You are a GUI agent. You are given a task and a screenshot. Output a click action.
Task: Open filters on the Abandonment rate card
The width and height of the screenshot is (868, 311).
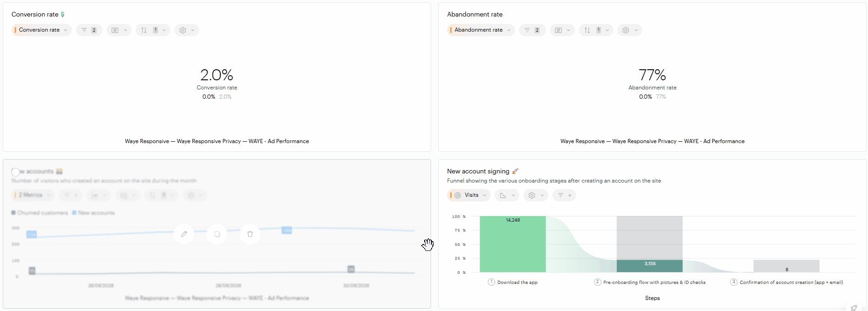click(532, 30)
